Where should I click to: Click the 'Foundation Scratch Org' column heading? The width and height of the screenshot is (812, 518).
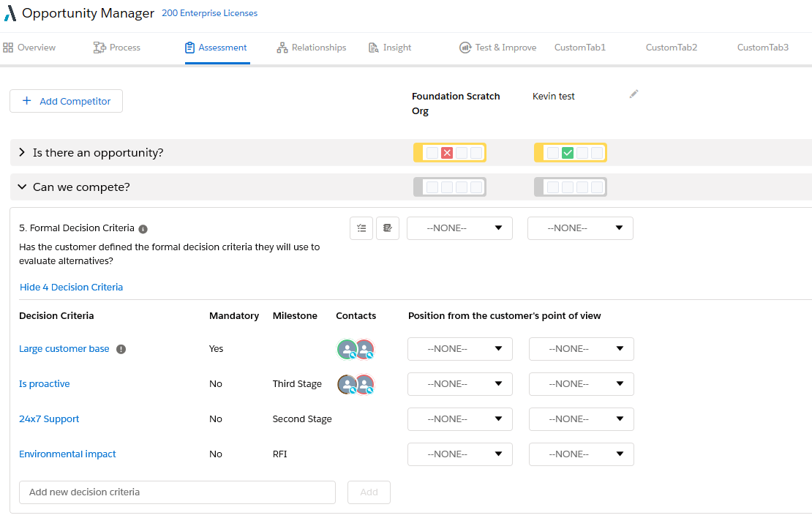click(456, 104)
